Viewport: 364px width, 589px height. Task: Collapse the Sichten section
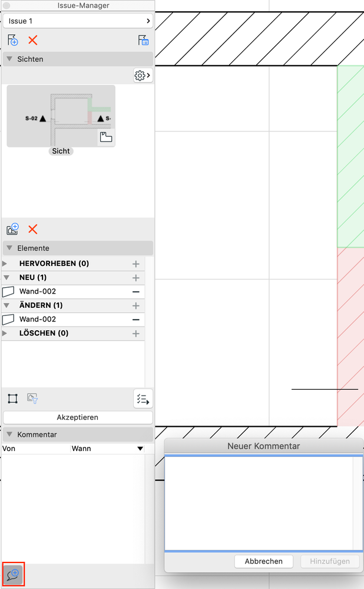pyautogui.click(x=10, y=59)
